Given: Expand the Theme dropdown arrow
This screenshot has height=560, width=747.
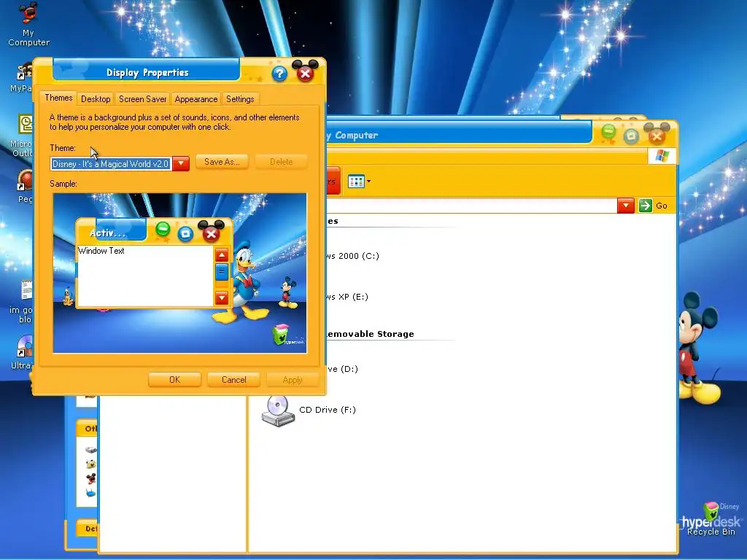Looking at the screenshot, I should (x=181, y=163).
